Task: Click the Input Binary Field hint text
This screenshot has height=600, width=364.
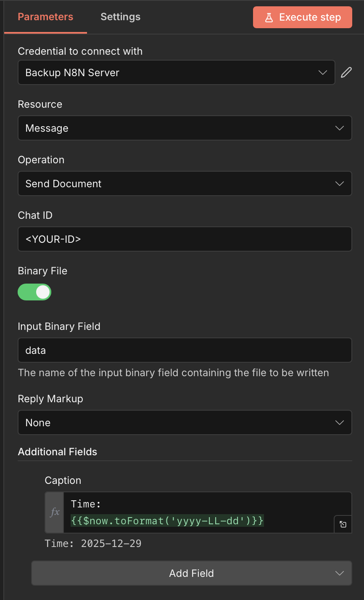Action: 173,373
